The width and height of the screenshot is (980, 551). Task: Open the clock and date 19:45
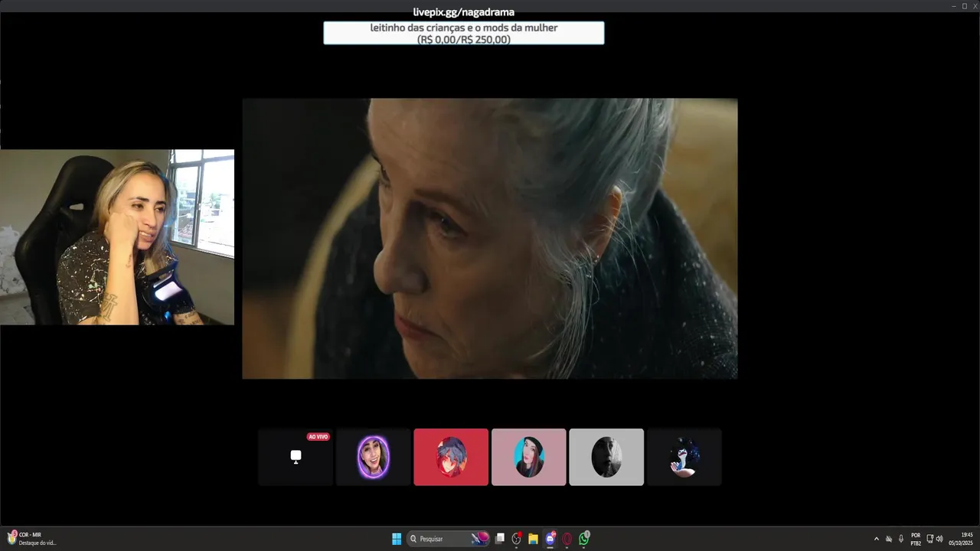pyautogui.click(x=961, y=539)
